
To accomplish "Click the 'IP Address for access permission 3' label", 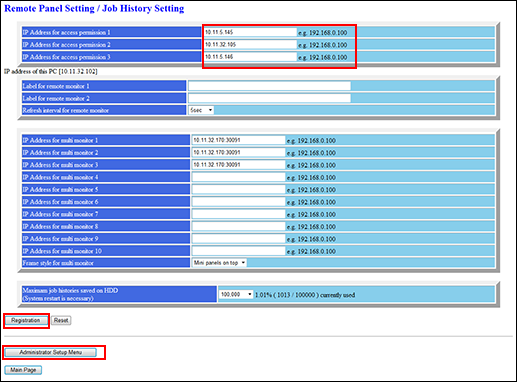I will click(66, 57).
